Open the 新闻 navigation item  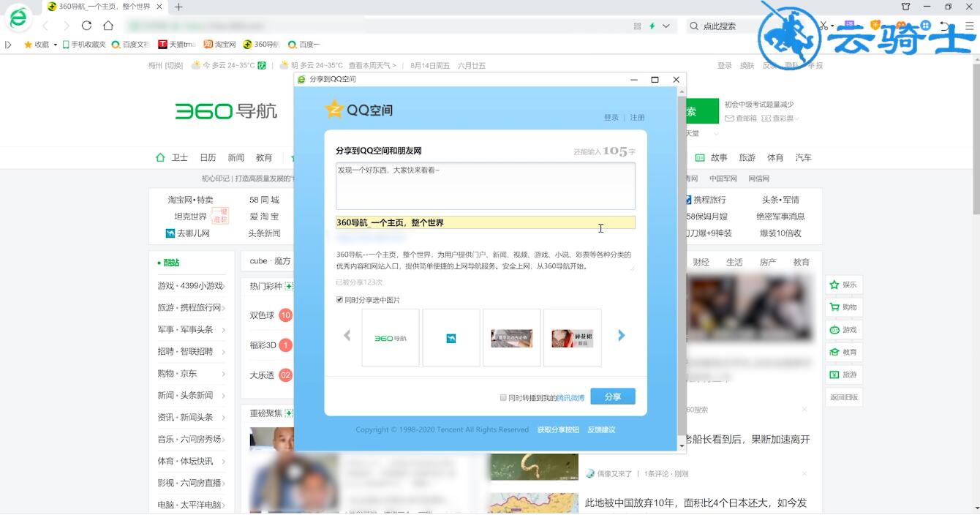236,157
